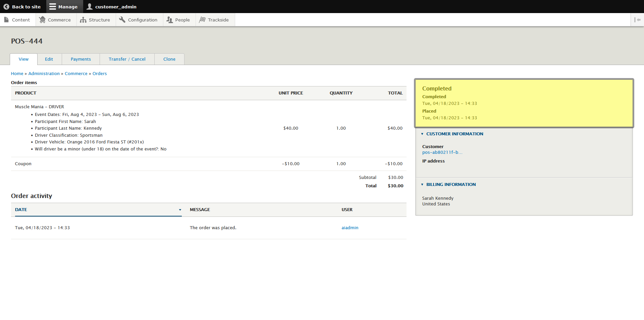Image resolution: width=644 pixels, height=320 pixels.
Task: Switch to the Clone tab
Action: [x=169, y=59]
